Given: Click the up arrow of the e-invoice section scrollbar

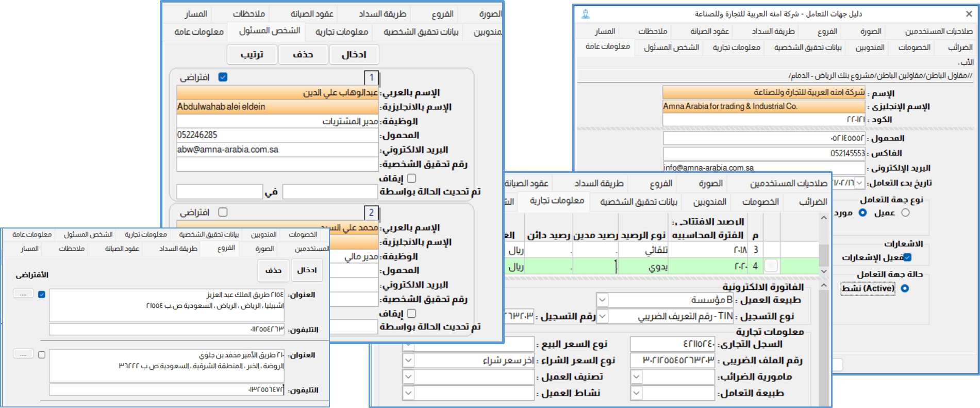Looking at the screenshot, I should pos(824,285).
